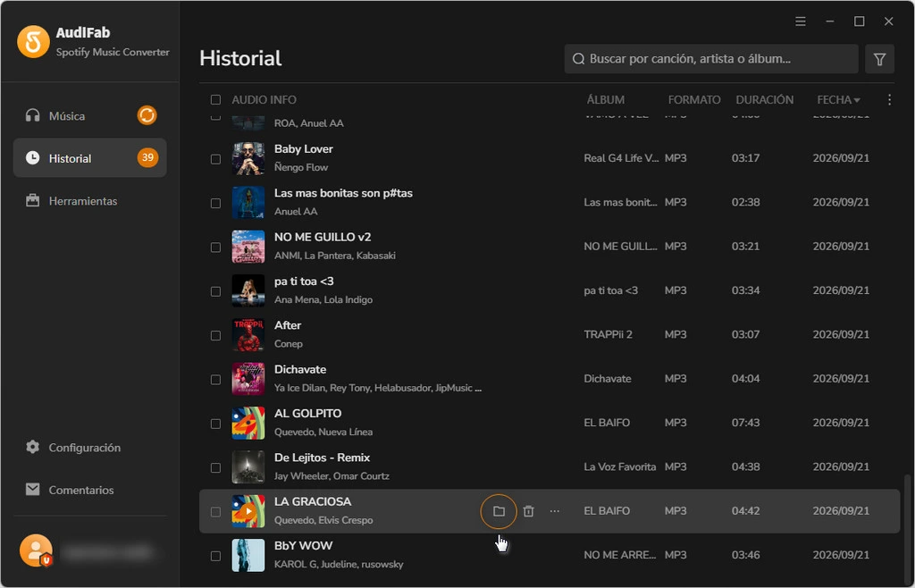Check the De Lejitos - Remix checkbox
The height and width of the screenshot is (588, 915).
tap(216, 468)
